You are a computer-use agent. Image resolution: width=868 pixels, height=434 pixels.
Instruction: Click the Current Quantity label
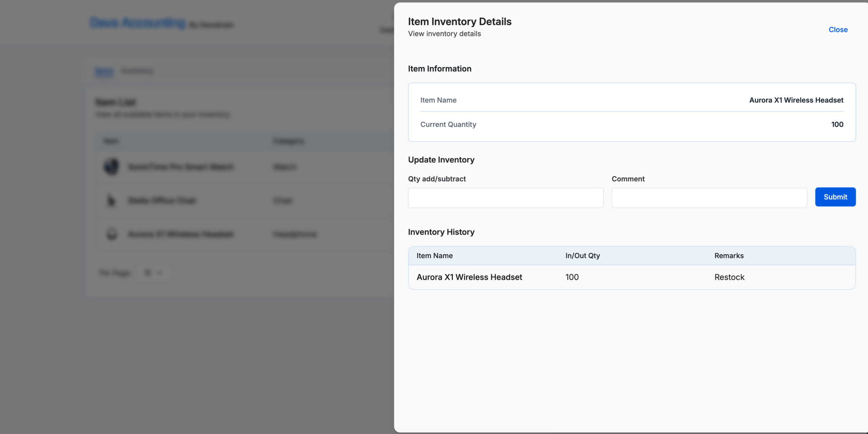tap(448, 124)
